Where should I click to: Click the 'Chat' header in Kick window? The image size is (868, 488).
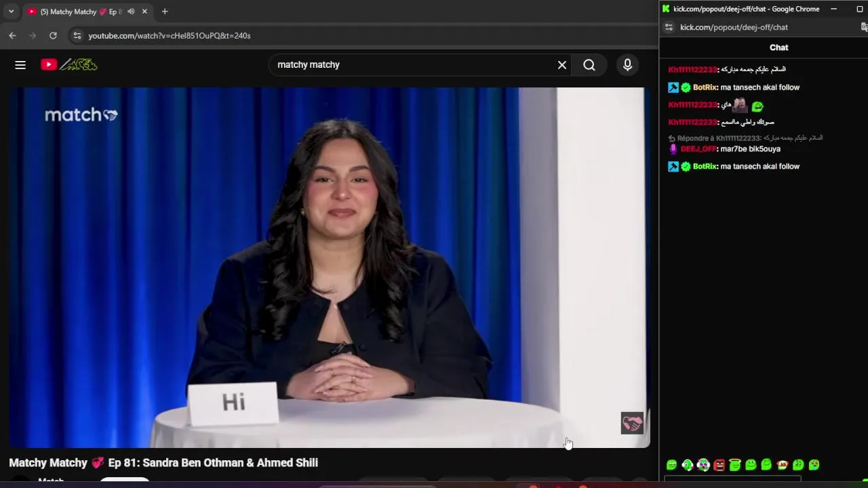pos(778,47)
